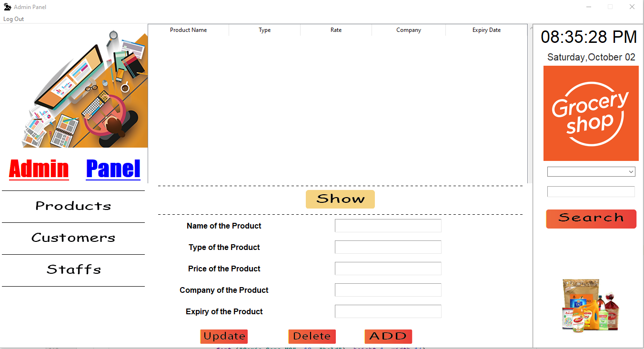The height and width of the screenshot is (349, 644).
Task: Click the Show button
Action: (x=340, y=199)
